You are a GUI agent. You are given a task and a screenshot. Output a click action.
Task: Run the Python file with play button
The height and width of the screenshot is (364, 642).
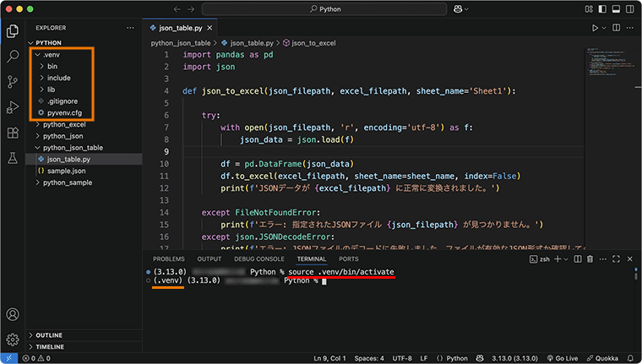click(x=595, y=28)
